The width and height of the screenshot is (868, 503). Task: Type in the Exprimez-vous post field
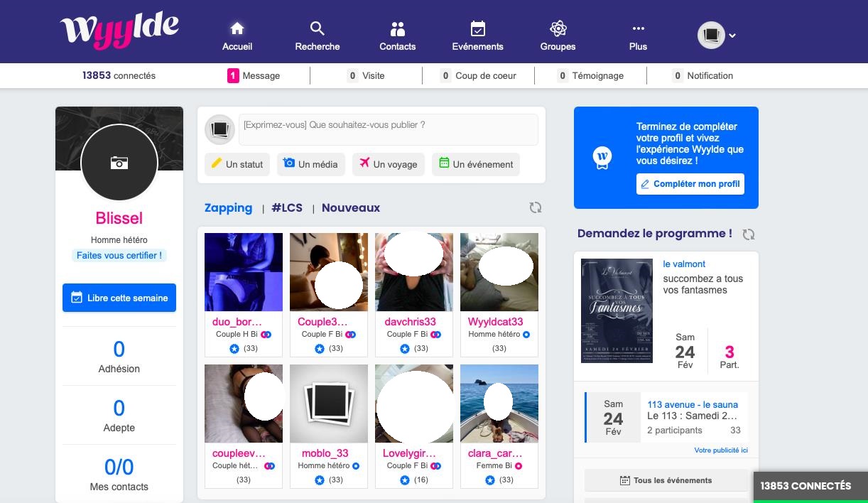click(388, 129)
